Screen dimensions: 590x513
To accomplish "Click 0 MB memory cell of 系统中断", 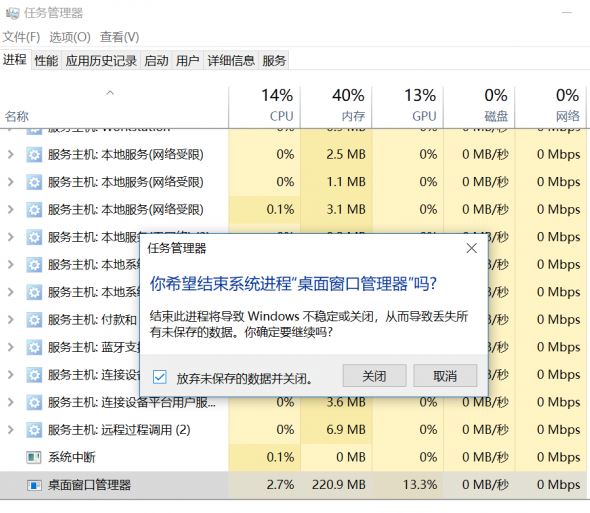I will point(336,458).
